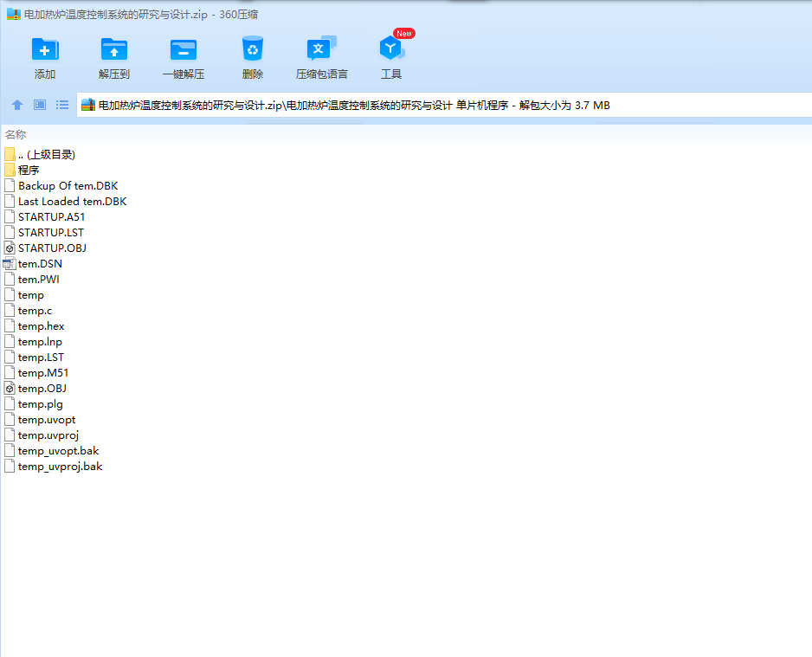The image size is (812, 657).
Task: Select file STARTUP.LST
Action: point(51,233)
